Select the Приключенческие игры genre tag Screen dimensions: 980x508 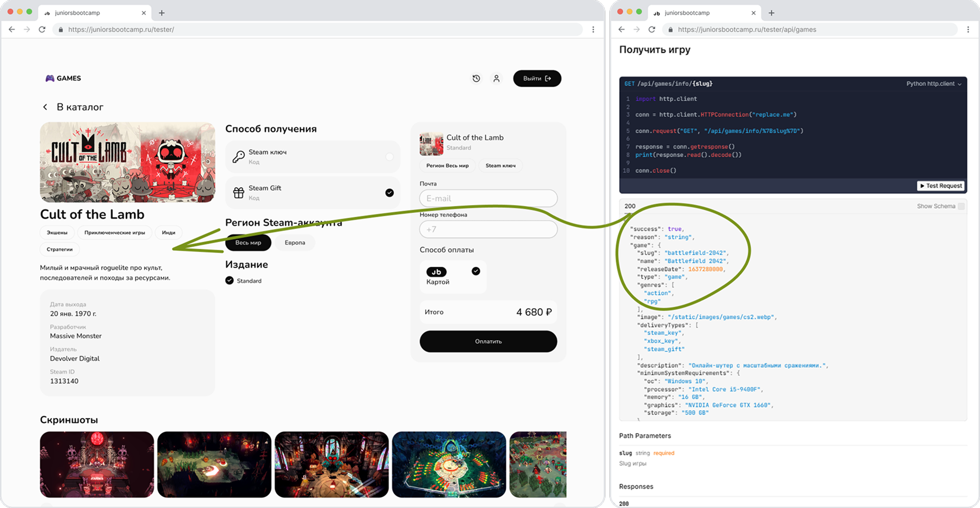pyautogui.click(x=115, y=233)
